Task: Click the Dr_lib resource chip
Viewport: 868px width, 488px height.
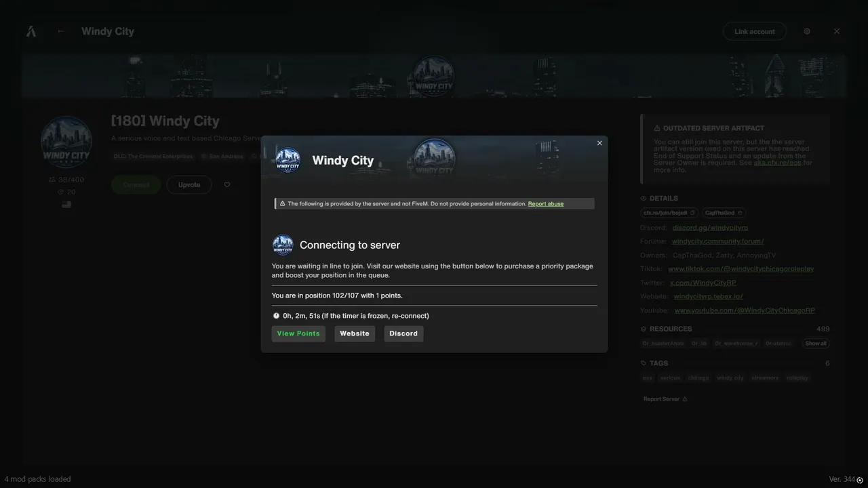Action: pyautogui.click(x=699, y=344)
